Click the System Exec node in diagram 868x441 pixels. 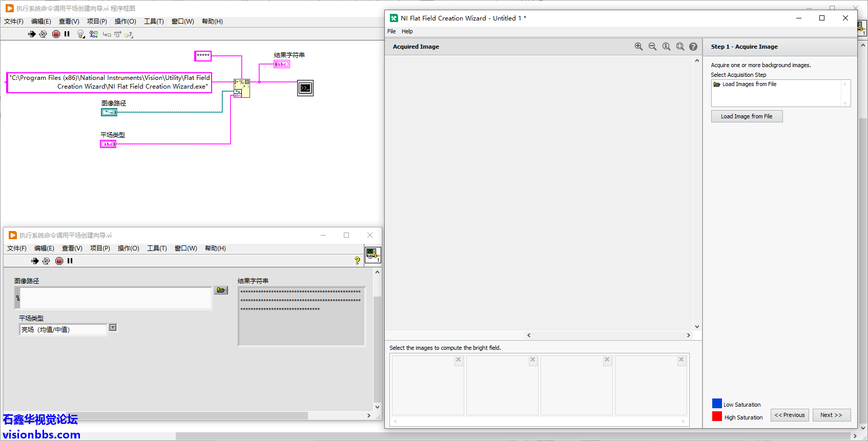pyautogui.click(x=305, y=88)
